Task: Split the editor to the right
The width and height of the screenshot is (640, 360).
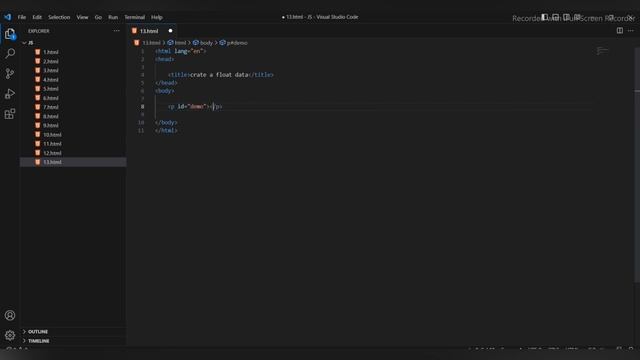Action: [x=620, y=31]
